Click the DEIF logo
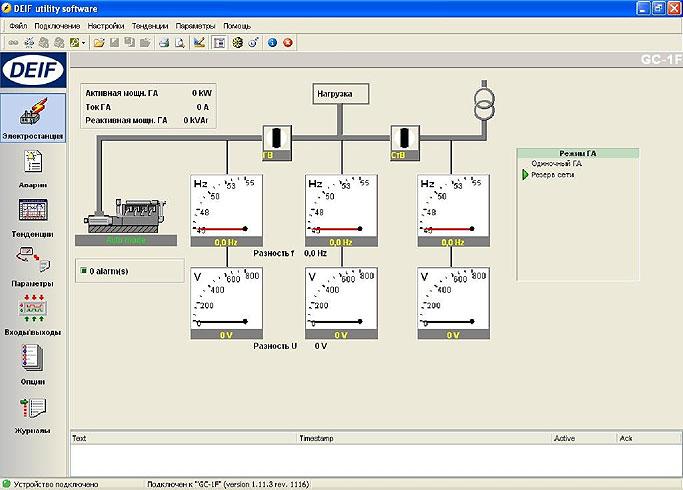This screenshot has height=490, width=683. 34,70
